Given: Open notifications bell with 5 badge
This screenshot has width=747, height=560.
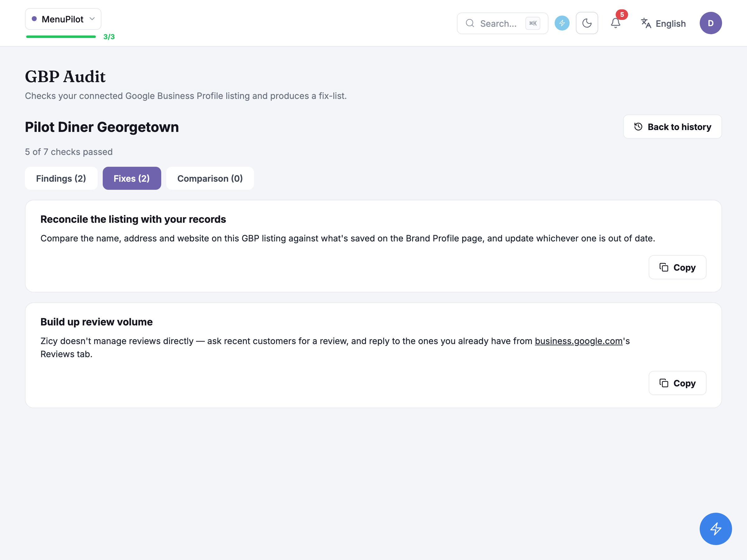Looking at the screenshot, I should tap(616, 23).
